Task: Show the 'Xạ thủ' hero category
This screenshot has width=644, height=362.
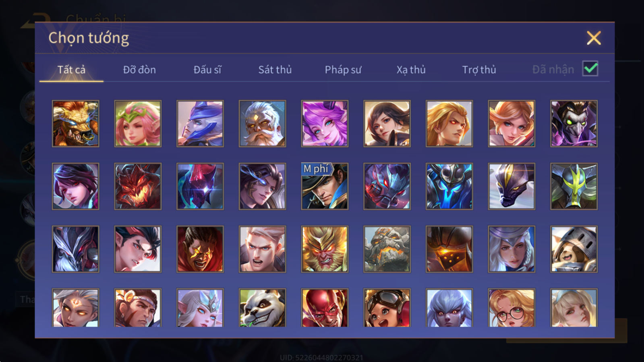Action: [x=411, y=70]
